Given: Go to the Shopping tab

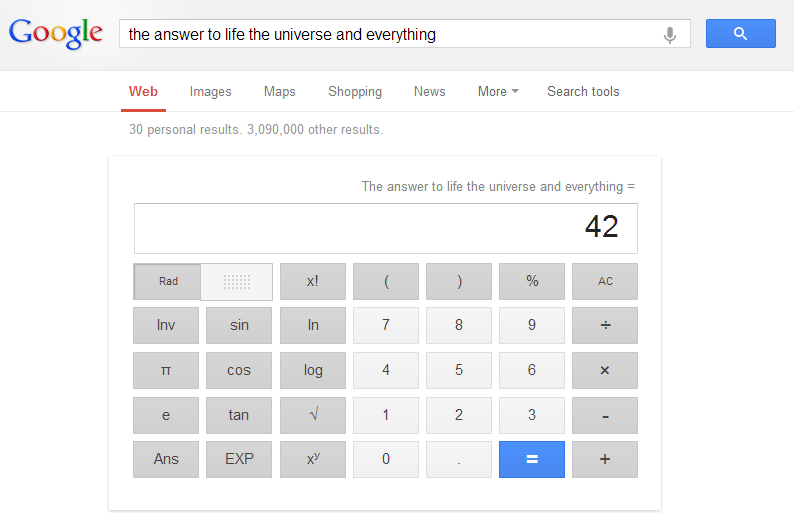Looking at the screenshot, I should tap(355, 91).
